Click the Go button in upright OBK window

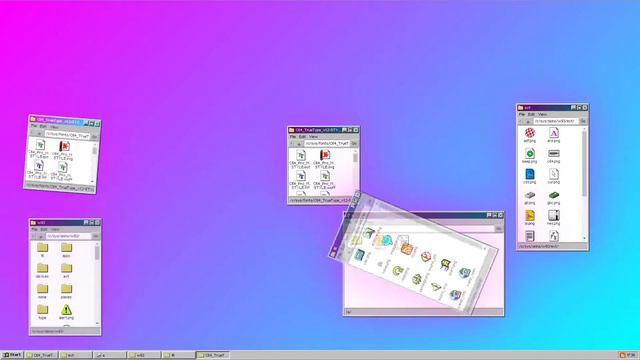354,144
